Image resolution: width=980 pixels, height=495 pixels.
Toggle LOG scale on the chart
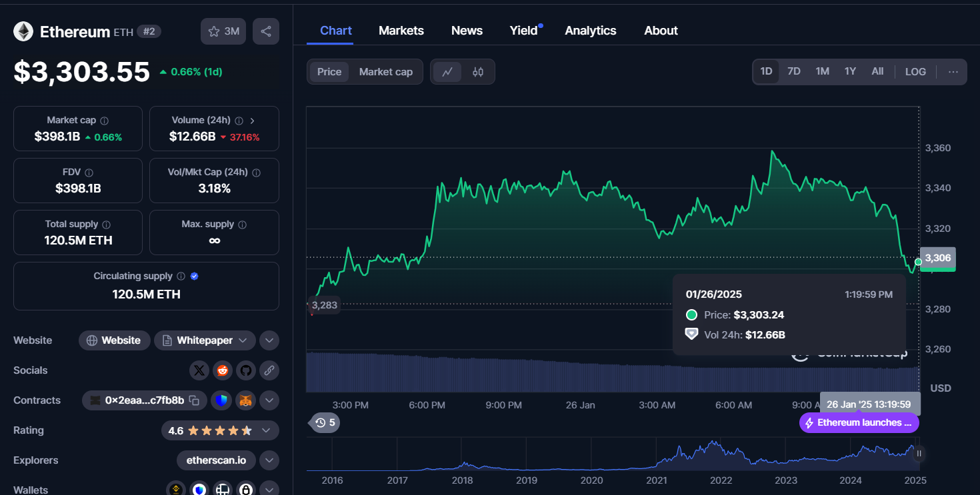pyautogui.click(x=915, y=72)
